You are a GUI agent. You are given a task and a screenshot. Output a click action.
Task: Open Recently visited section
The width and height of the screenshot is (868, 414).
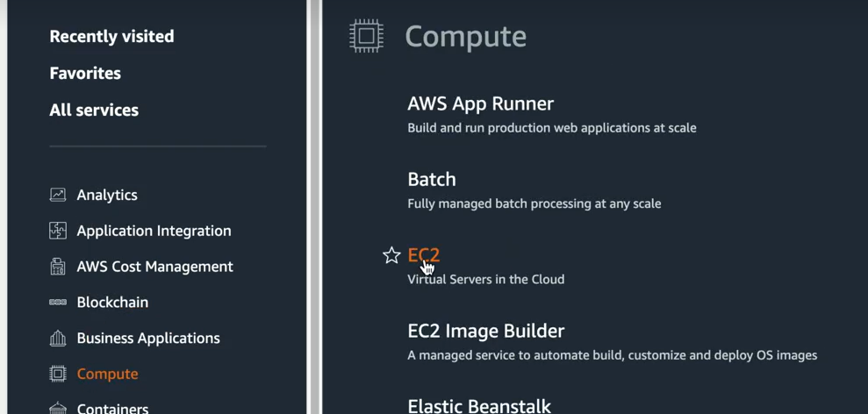click(111, 37)
